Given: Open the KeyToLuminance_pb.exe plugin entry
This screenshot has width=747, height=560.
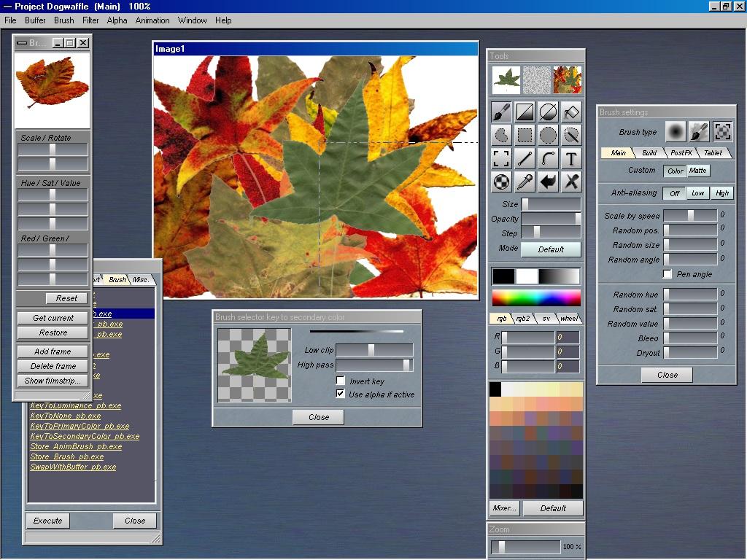Looking at the screenshot, I should pyautogui.click(x=76, y=405).
